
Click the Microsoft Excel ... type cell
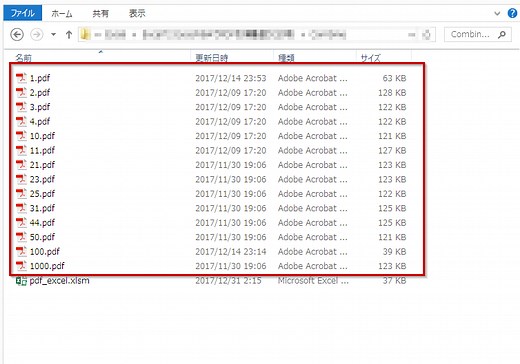tap(313, 281)
